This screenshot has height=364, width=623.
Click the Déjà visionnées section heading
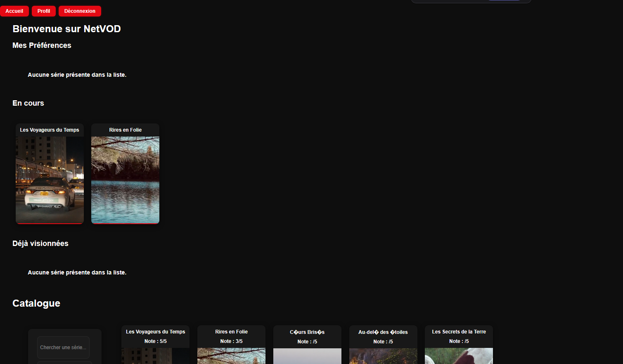click(x=40, y=243)
